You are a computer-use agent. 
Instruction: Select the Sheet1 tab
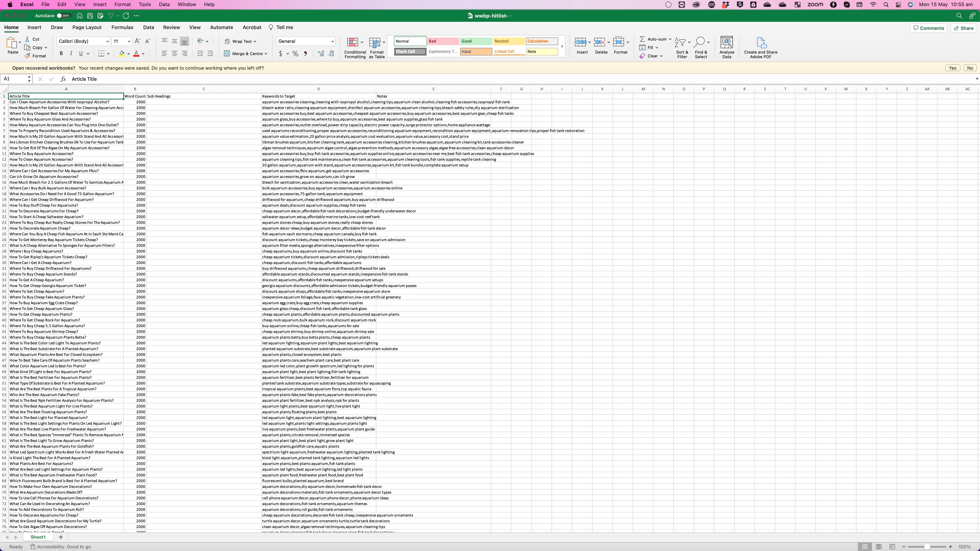click(38, 537)
